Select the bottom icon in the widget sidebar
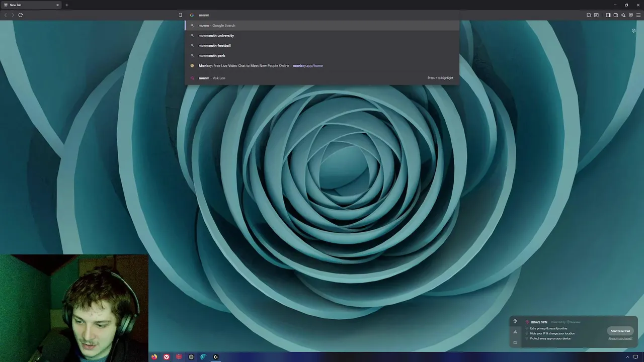Screen dimensions: 644x362 [515, 342]
